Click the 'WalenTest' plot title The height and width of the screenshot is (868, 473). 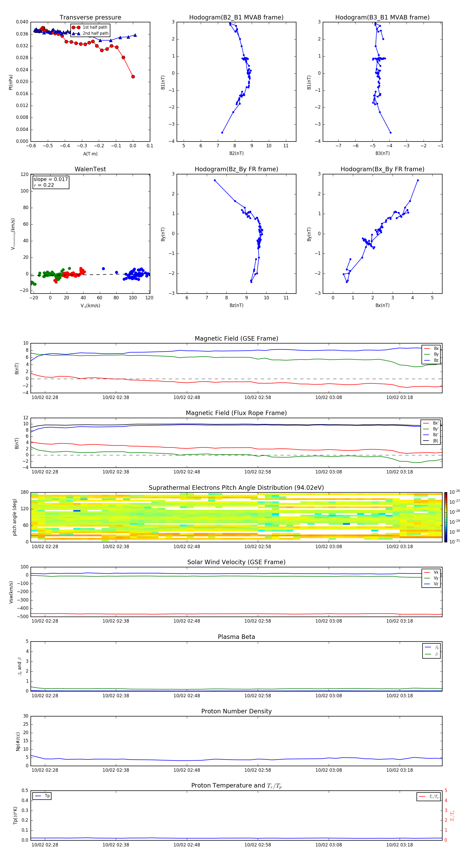(90, 169)
